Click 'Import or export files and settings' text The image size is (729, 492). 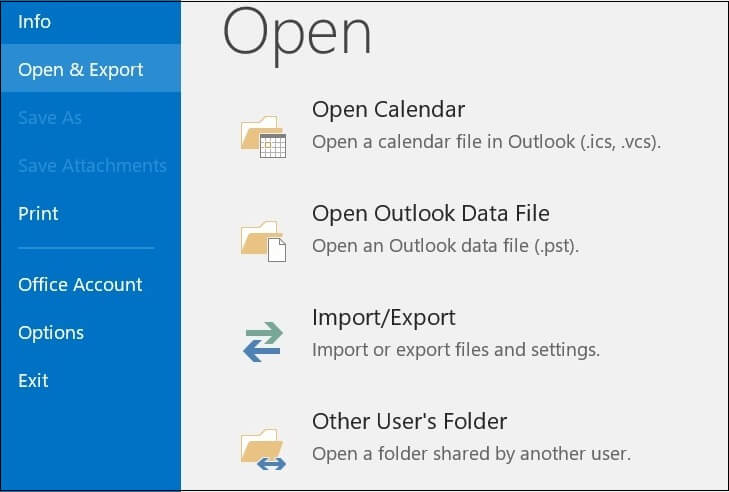[x=456, y=350]
